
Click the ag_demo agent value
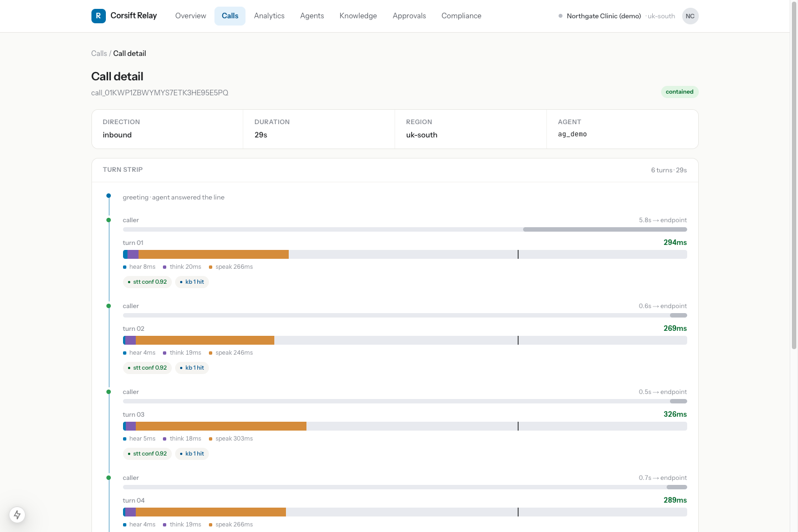point(572,135)
